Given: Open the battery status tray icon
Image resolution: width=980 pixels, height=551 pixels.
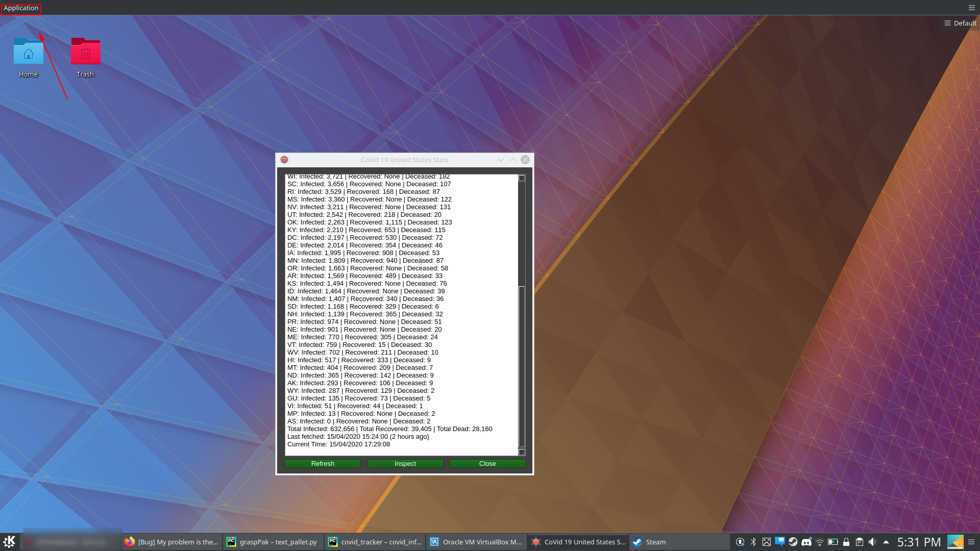Looking at the screenshot, I should pyautogui.click(x=833, y=542).
